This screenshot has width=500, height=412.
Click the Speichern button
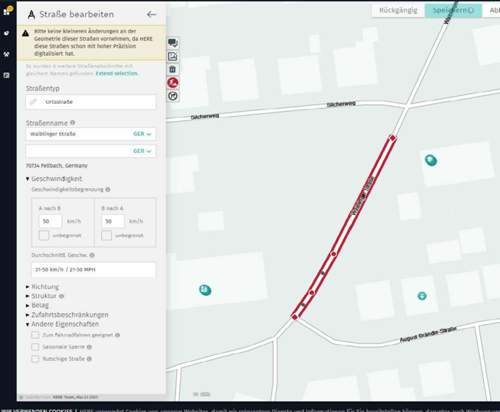(x=453, y=10)
